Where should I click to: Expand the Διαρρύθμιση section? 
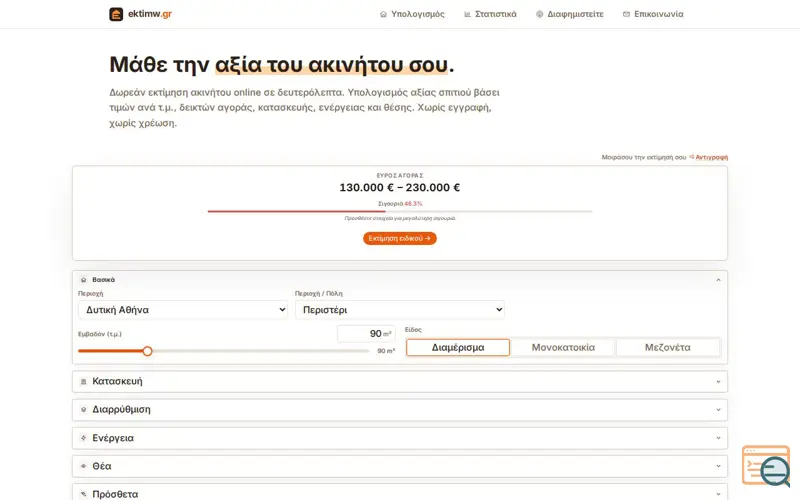399,410
